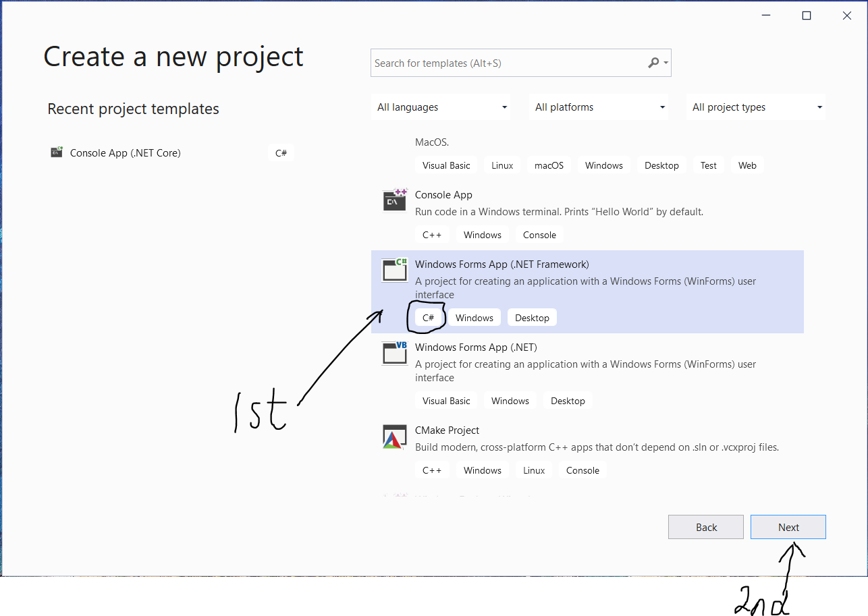The image size is (868, 616).
Task: Click the Visual Basic tag in top row
Action: click(x=446, y=165)
